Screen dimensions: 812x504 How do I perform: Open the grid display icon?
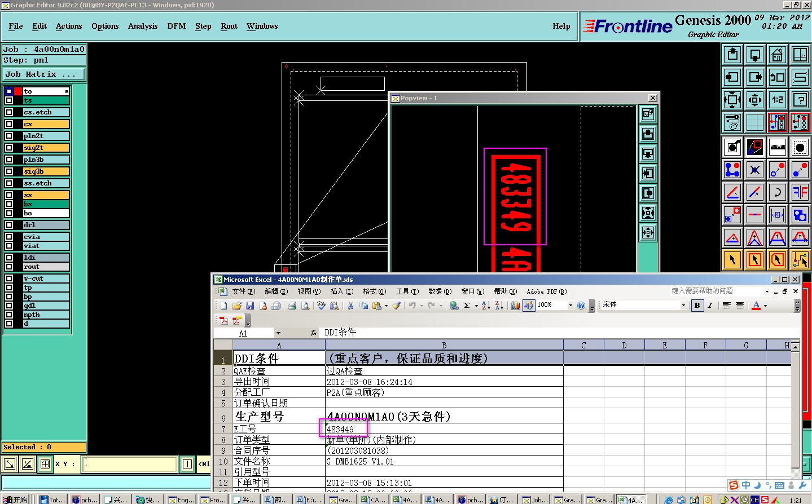pos(755,122)
